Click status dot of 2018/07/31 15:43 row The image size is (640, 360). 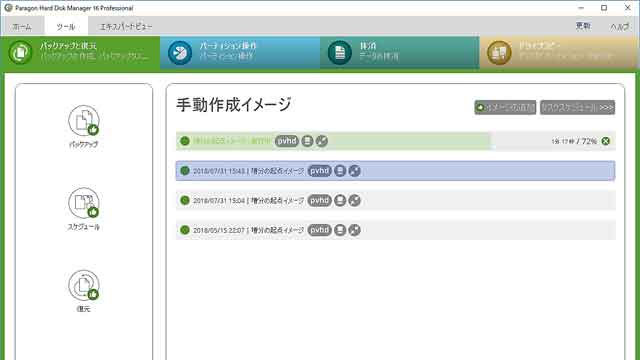tap(185, 171)
